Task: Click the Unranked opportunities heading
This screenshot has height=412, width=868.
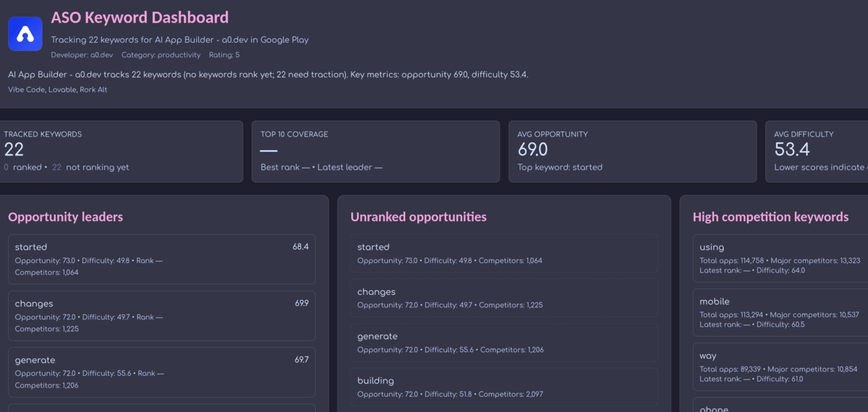Action: point(418,217)
